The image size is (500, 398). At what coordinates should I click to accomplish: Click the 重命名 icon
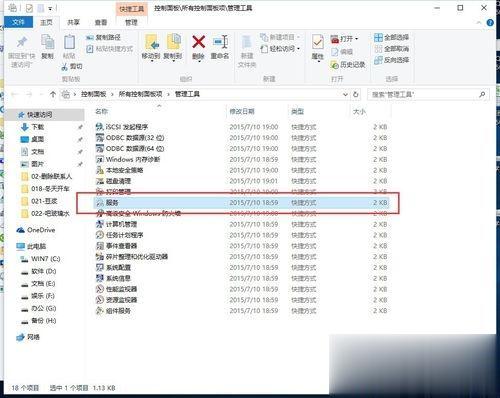220,42
